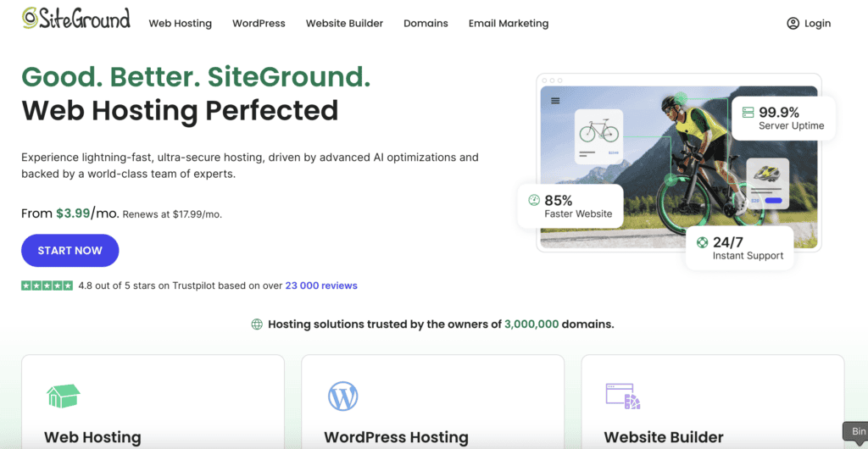Click the lifebuoy icon beside 24/7
The image size is (868, 449).
[x=702, y=242]
